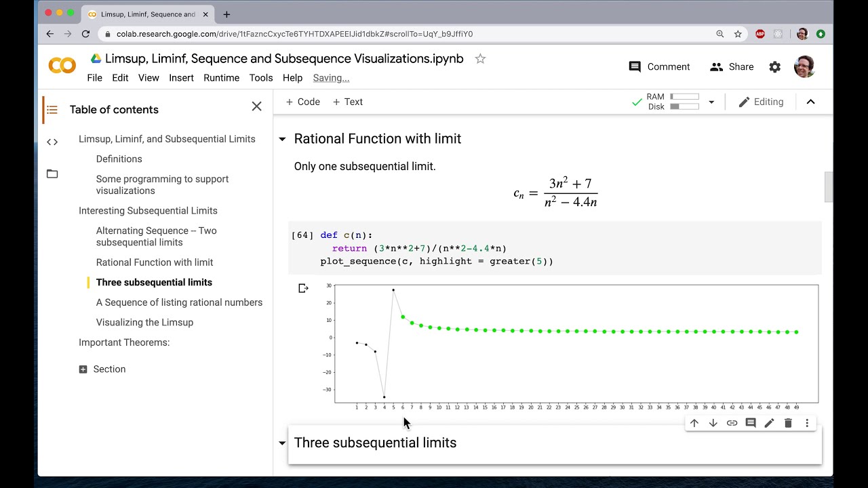Viewport: 868px width, 488px height.
Task: Click the Drive icon beside the title
Action: click(96, 59)
